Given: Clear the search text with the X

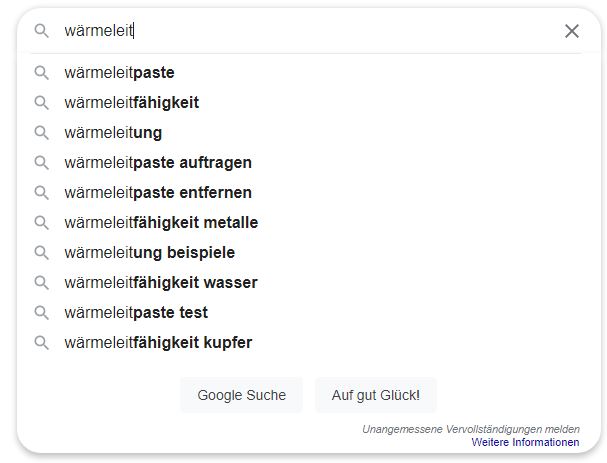Looking at the screenshot, I should coord(572,31).
